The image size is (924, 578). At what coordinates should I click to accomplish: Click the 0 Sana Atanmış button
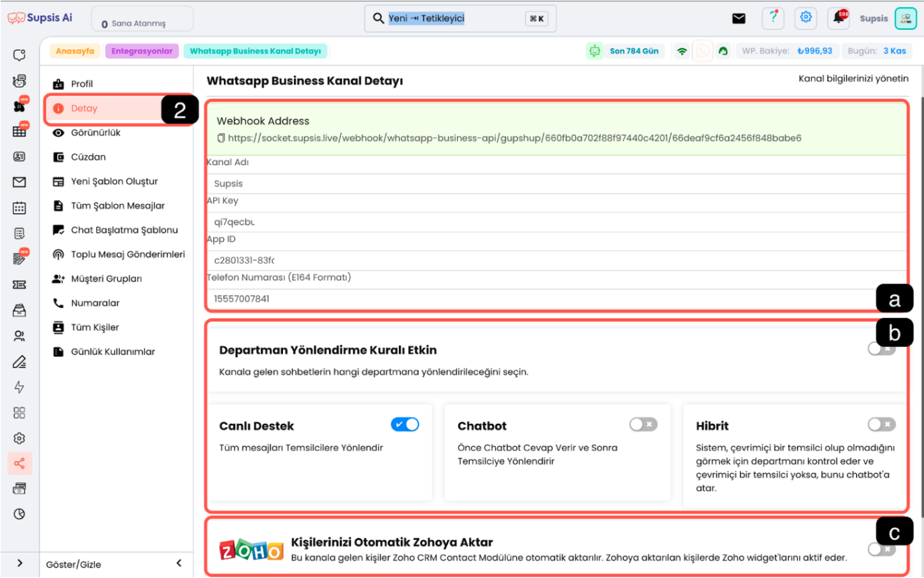tap(142, 19)
